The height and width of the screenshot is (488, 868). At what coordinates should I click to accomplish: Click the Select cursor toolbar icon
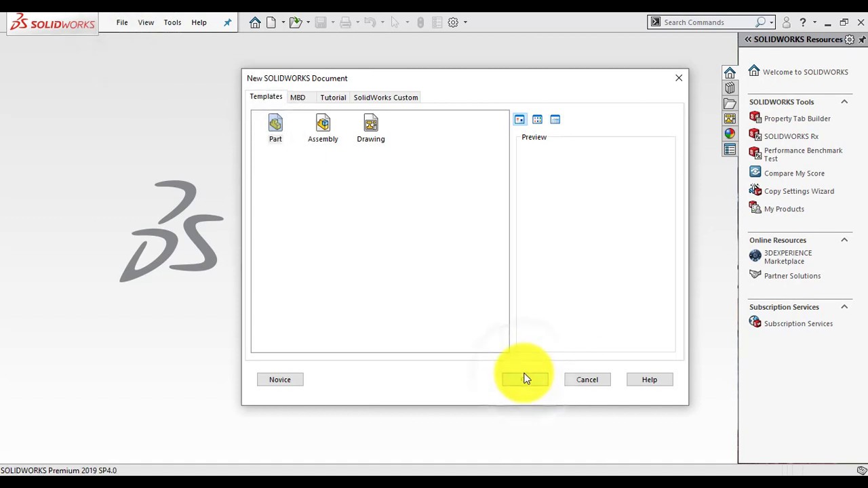[395, 22]
